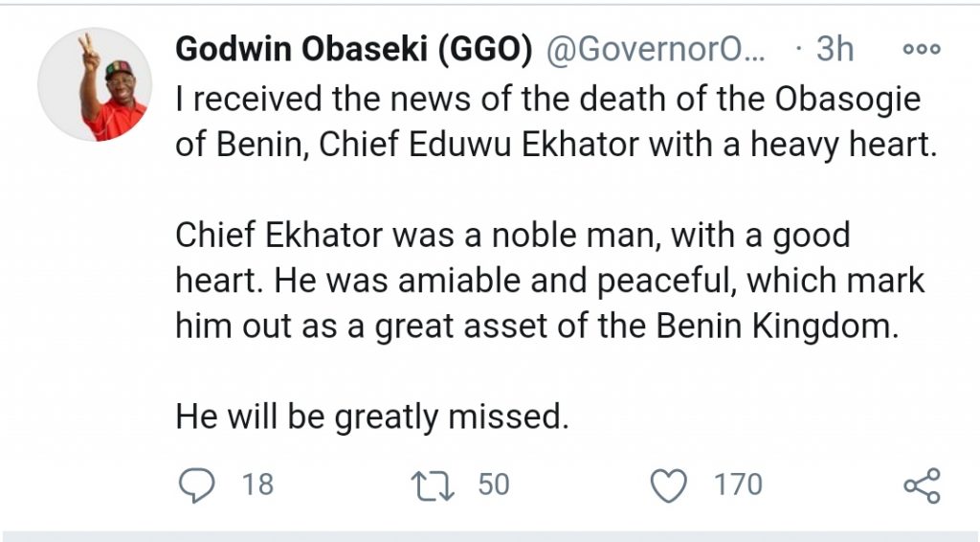The height and width of the screenshot is (542, 980).
Task: Click the like count 170
Action: [738, 485]
